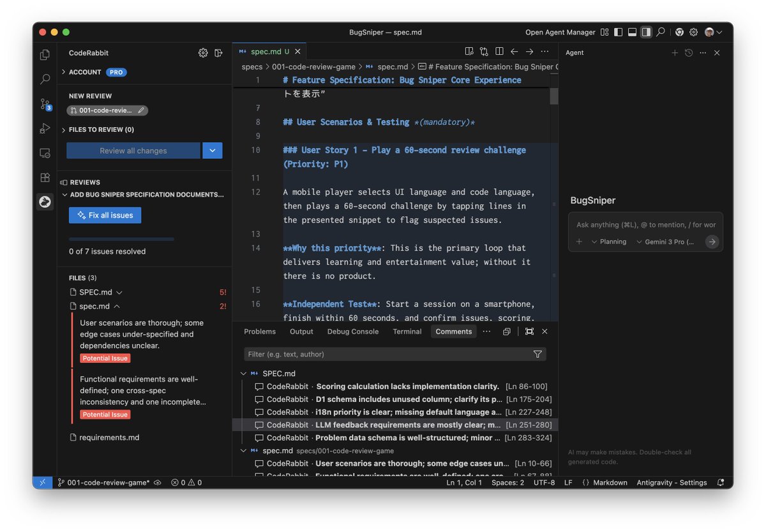The image size is (766, 532).
Task: Edit the 001-code-review branch pencil icon
Action: [140, 110]
